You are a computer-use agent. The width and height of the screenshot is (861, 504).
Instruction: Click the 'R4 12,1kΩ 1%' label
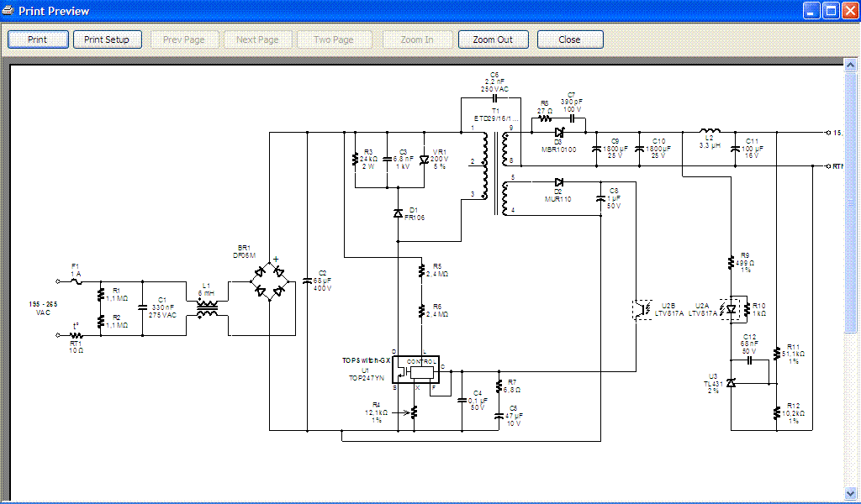pos(377,412)
